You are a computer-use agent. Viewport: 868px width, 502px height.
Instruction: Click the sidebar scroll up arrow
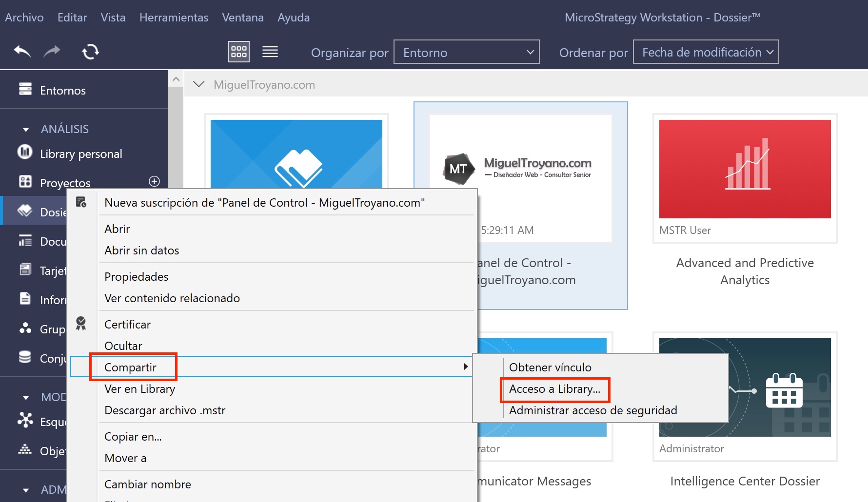point(176,79)
